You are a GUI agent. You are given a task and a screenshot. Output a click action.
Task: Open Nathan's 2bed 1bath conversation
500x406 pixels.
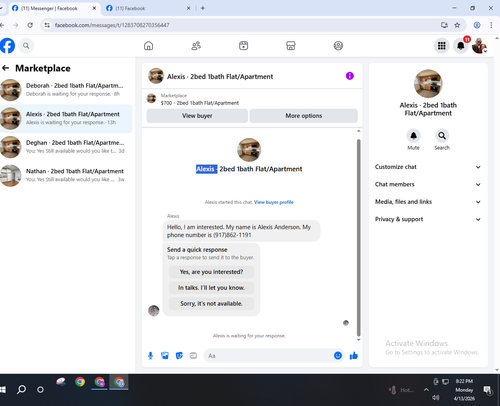coord(66,175)
